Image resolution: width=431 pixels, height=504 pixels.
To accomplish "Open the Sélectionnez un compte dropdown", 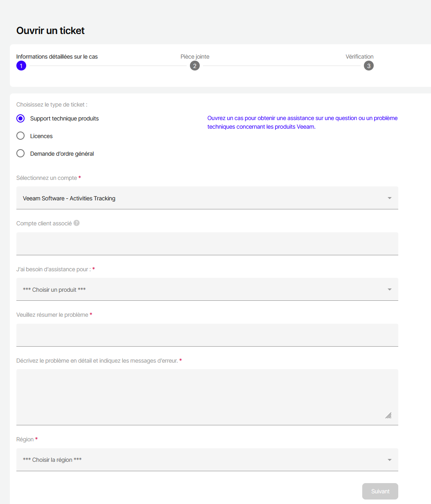I will [207, 198].
